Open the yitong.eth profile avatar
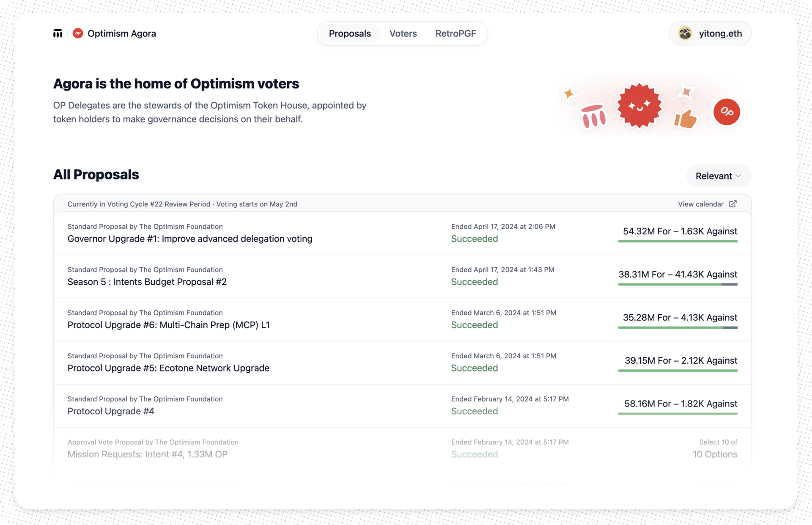 685,33
